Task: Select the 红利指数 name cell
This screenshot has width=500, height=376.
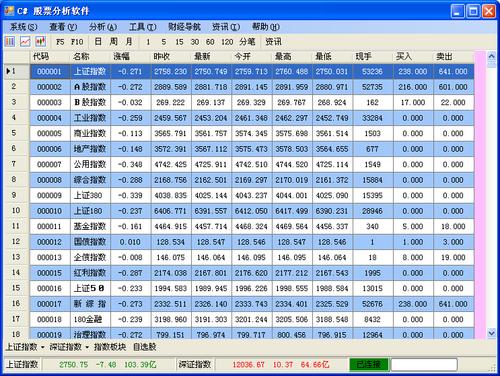Action: 90,273
